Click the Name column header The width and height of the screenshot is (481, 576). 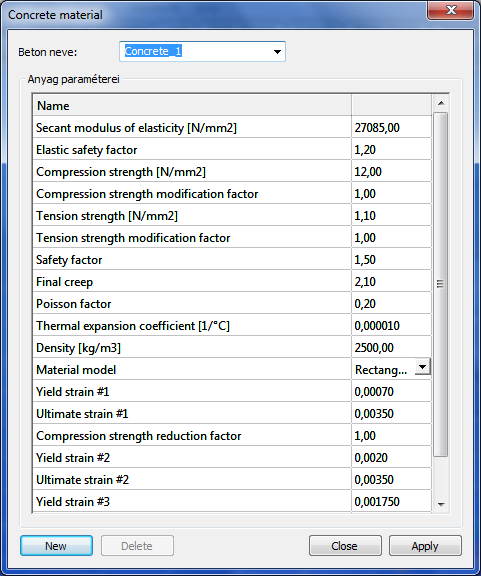point(192,106)
